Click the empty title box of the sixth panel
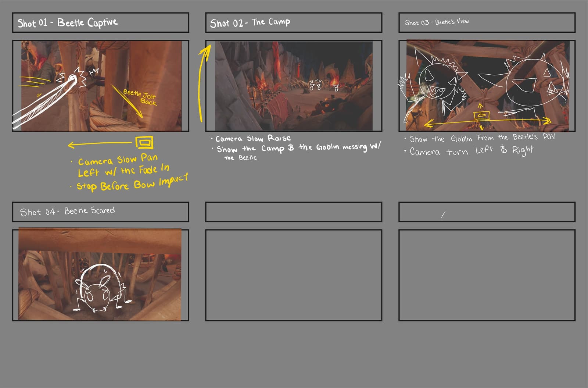This screenshot has width=588, height=388. point(487,212)
